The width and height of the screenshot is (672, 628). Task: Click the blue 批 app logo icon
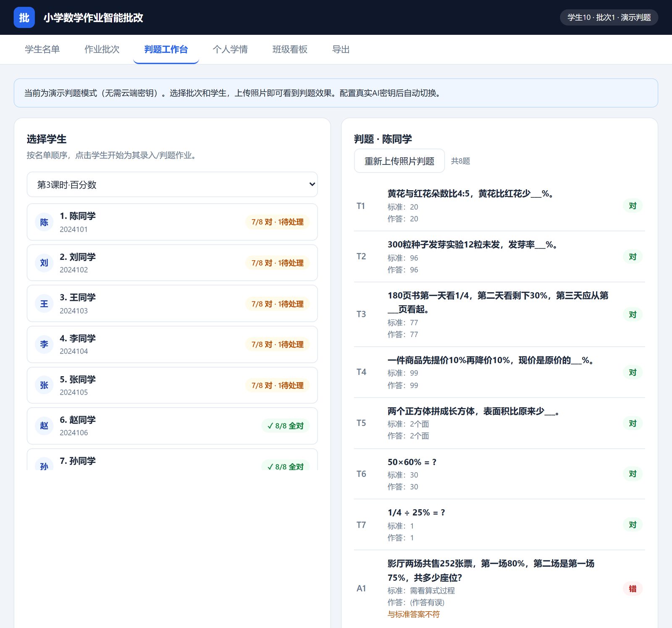click(x=24, y=18)
